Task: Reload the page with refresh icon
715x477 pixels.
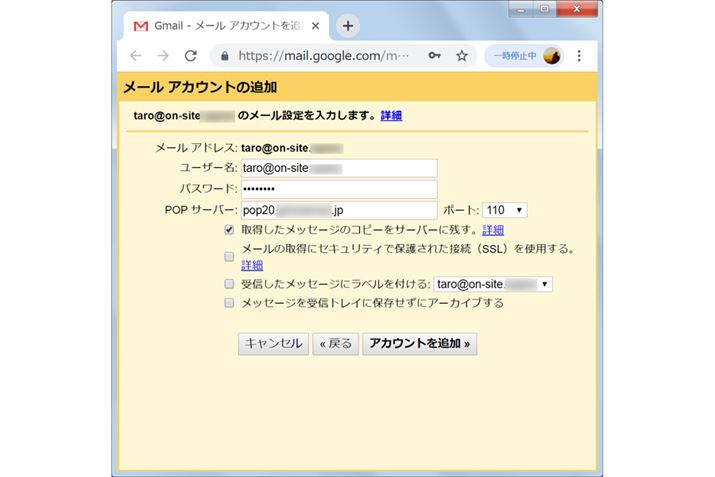Action: [191, 56]
